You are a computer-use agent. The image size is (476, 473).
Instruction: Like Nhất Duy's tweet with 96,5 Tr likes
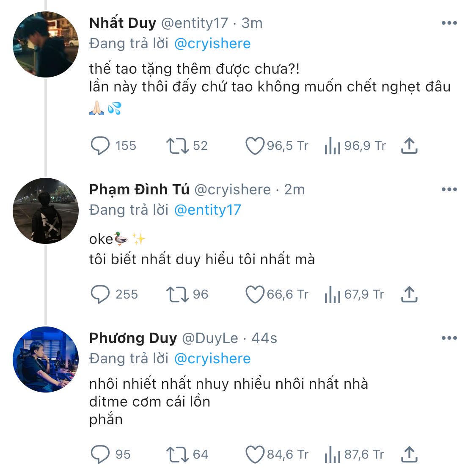click(x=255, y=146)
